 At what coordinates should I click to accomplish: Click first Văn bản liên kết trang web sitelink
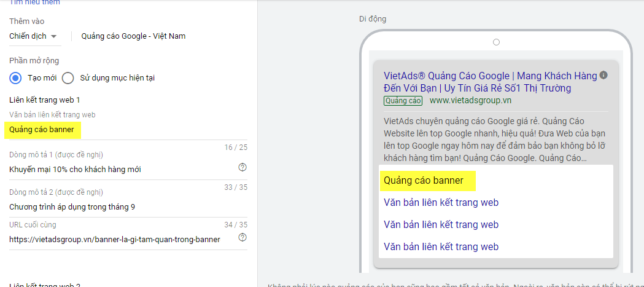tap(441, 202)
